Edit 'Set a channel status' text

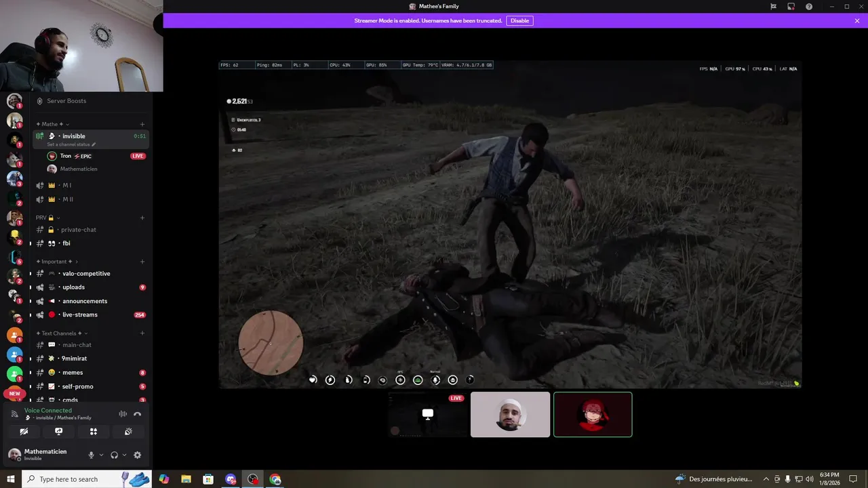(x=71, y=144)
